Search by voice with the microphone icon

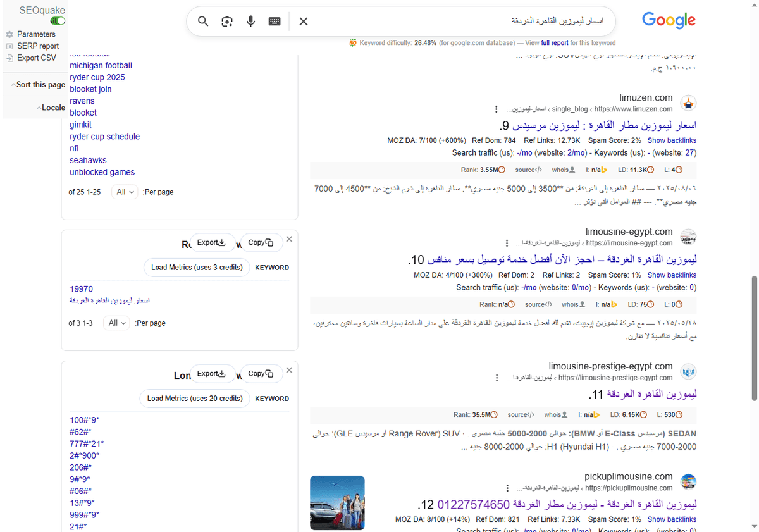(x=250, y=21)
